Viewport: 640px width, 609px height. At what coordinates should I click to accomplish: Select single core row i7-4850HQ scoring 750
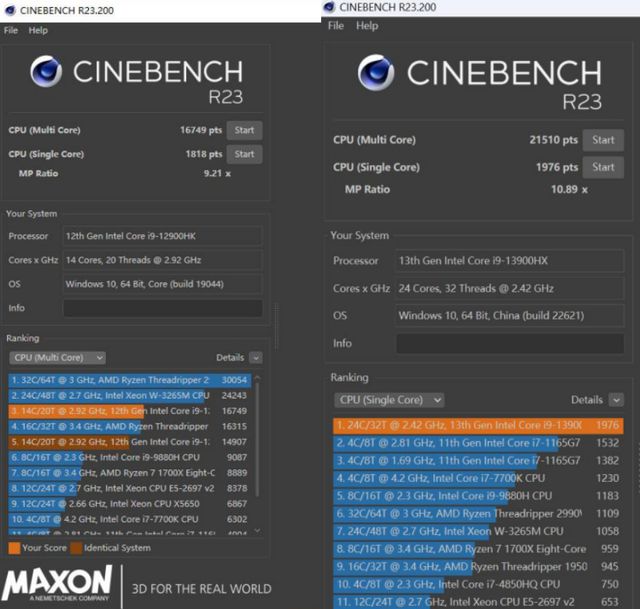478,584
